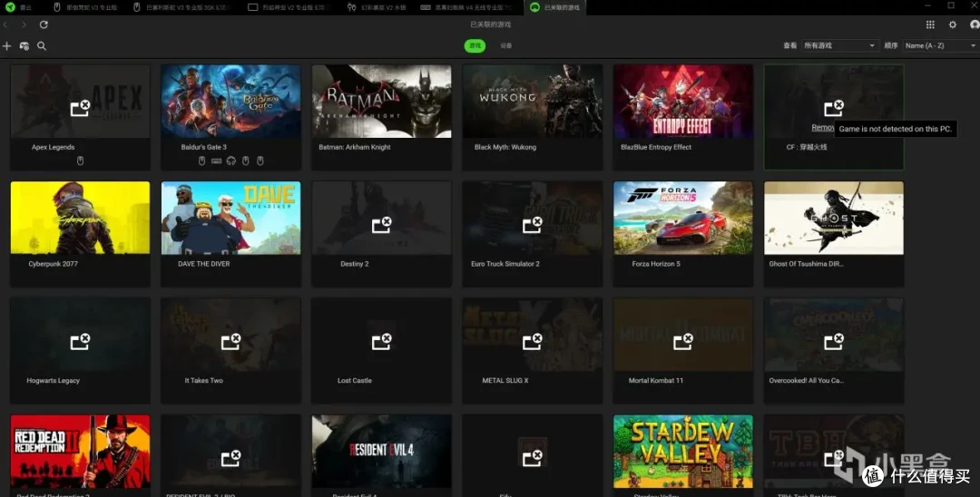
Task: Switch to the 设备 tab
Action: tap(506, 45)
